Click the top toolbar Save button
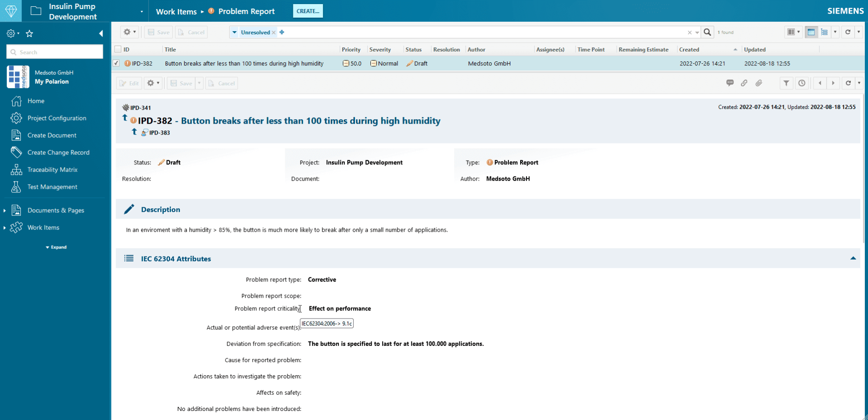 pyautogui.click(x=159, y=32)
